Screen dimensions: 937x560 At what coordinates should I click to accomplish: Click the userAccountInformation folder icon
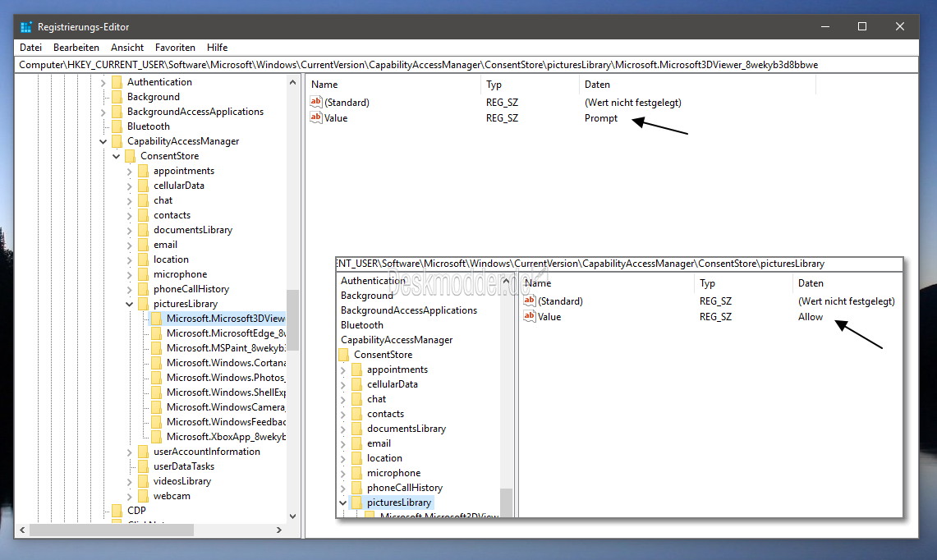coord(144,452)
